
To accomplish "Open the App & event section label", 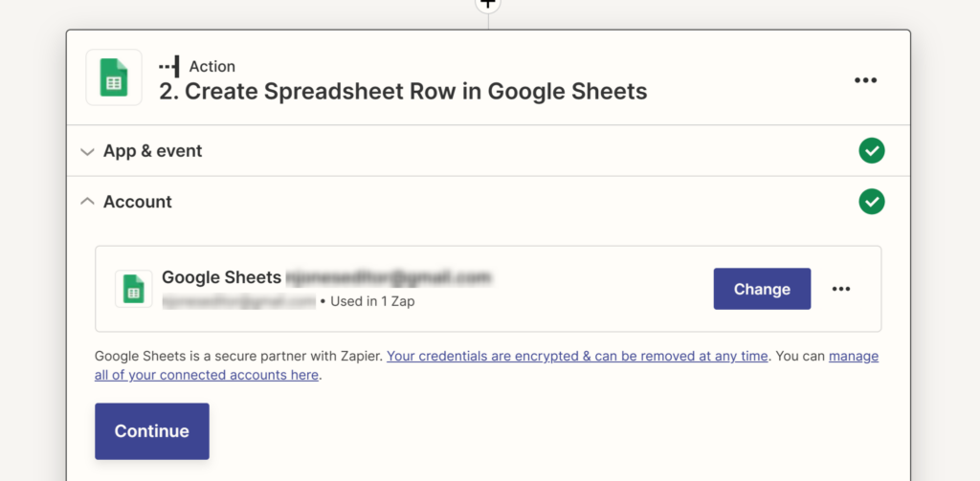I will click(x=153, y=151).
